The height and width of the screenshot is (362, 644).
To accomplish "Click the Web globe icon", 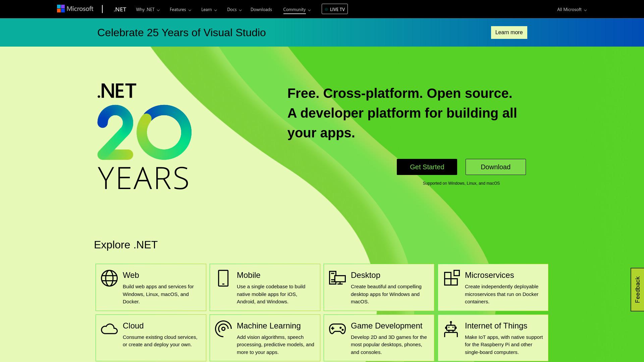I will (109, 278).
